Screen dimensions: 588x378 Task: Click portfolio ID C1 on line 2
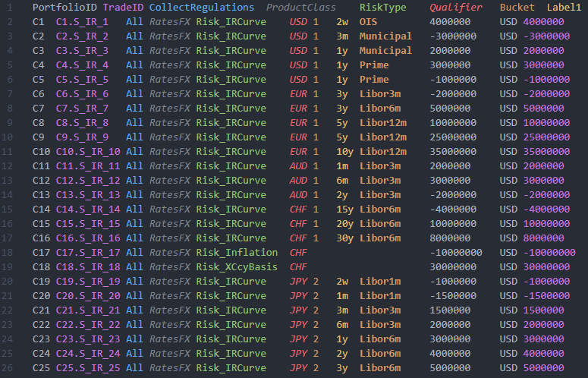(x=39, y=22)
